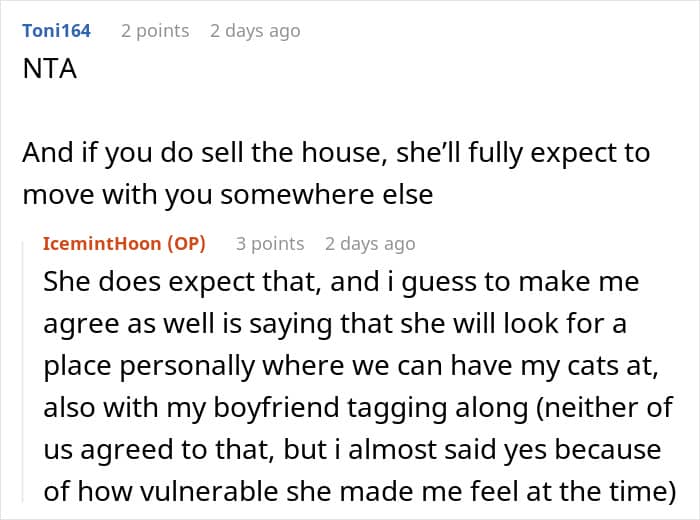Click the line "move with you somewhere else"
This screenshot has height=520, width=700.
pyautogui.click(x=228, y=195)
